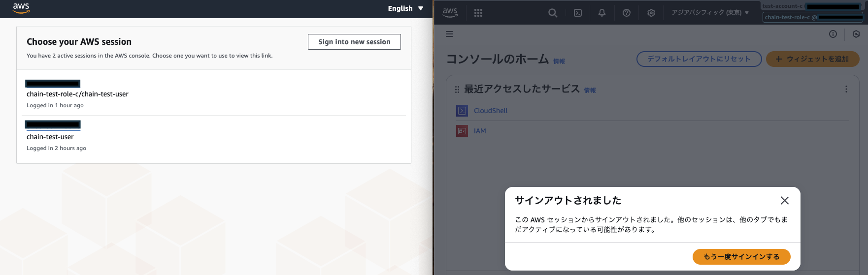
Task: Open the English language dropdown
Action: [405, 8]
